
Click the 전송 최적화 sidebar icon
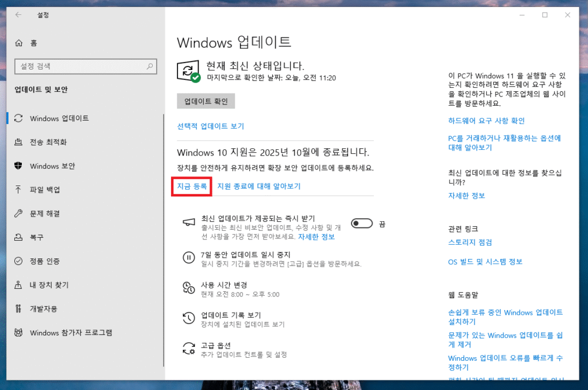19,142
